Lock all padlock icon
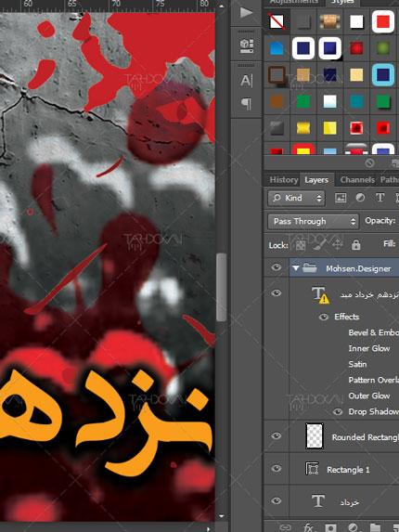399x532 pixels. click(x=355, y=244)
